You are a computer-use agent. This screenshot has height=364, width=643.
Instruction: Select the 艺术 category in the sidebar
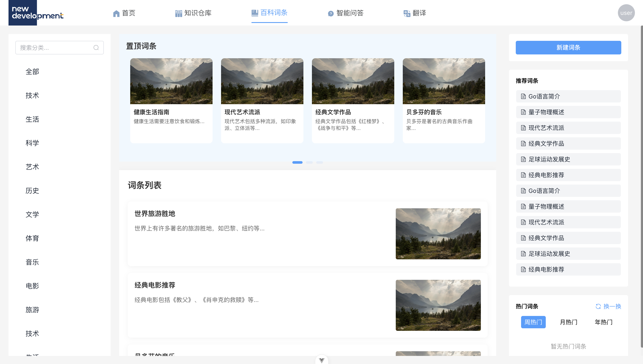click(32, 167)
